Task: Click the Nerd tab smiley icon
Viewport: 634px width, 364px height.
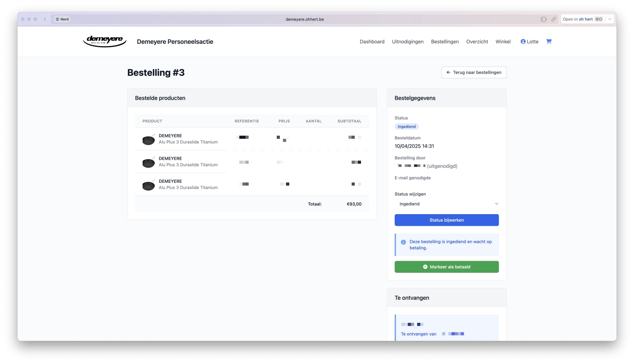Action: (x=57, y=19)
